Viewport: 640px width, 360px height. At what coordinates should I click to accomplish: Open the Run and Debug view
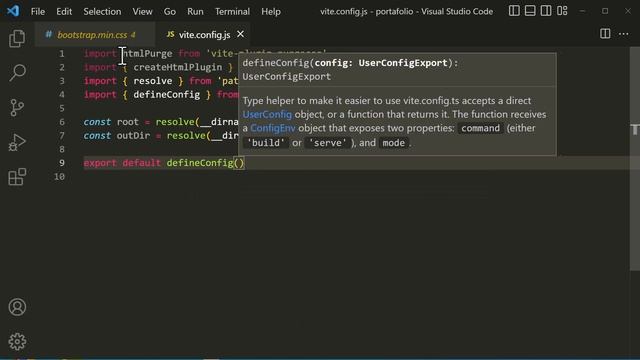pyautogui.click(x=17, y=142)
